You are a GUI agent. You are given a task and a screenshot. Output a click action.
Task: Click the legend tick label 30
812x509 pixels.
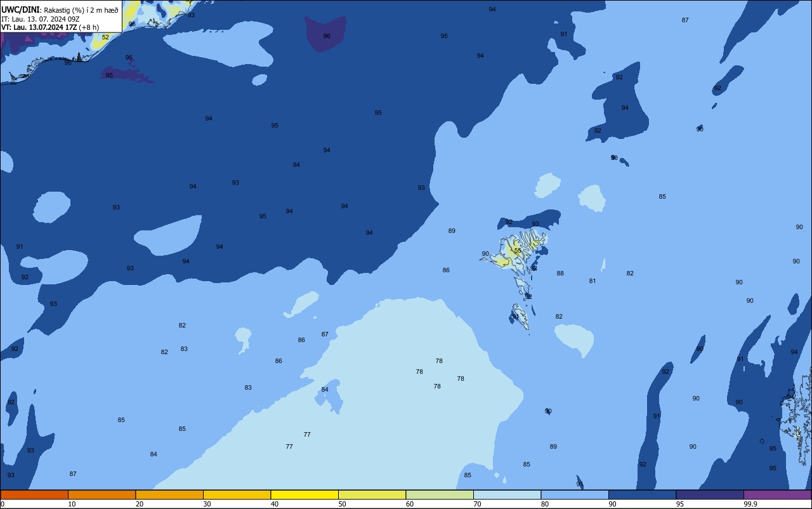207,504
